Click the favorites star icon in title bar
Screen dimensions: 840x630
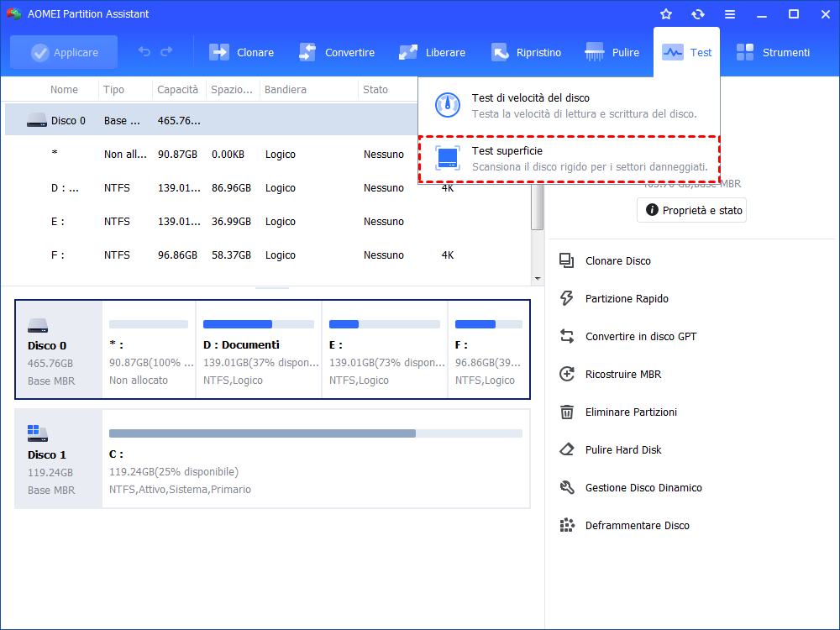[x=666, y=14]
